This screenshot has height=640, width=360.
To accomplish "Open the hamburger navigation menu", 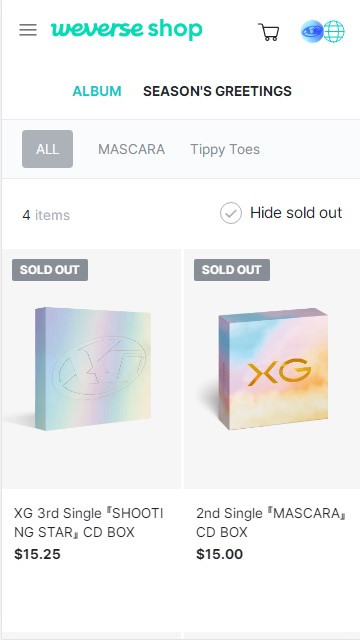I will pyautogui.click(x=28, y=30).
